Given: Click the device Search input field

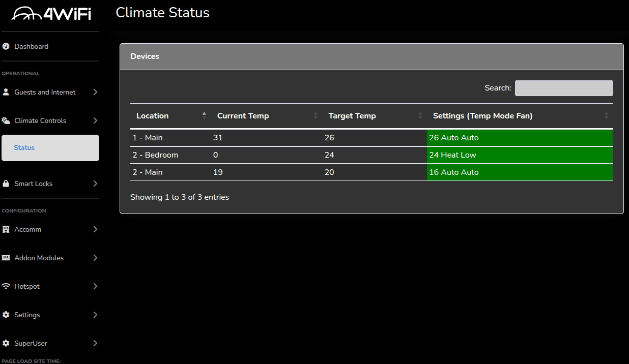Looking at the screenshot, I should (x=564, y=88).
